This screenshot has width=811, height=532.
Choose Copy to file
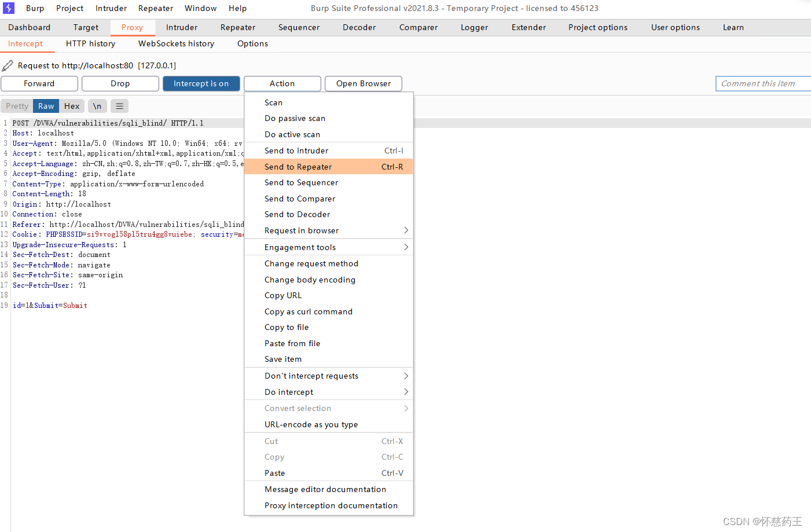click(x=329, y=327)
